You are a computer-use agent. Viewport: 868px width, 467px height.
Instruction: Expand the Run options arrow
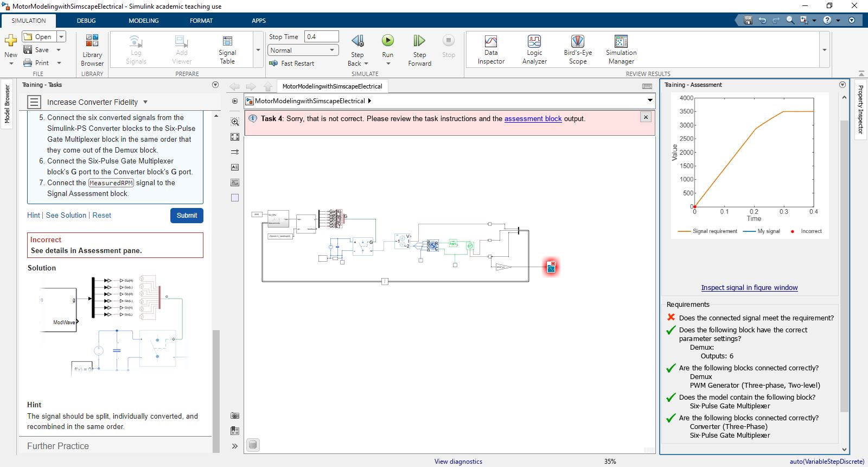[x=388, y=64]
